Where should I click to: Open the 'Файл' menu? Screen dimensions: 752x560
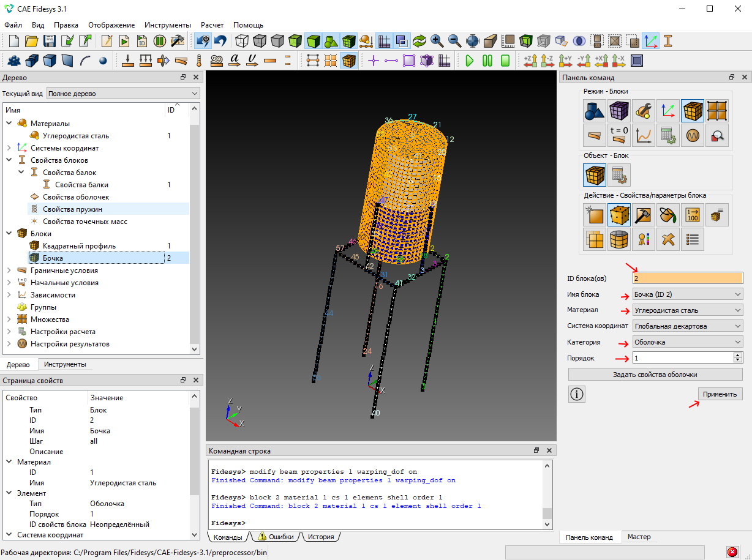pos(13,25)
